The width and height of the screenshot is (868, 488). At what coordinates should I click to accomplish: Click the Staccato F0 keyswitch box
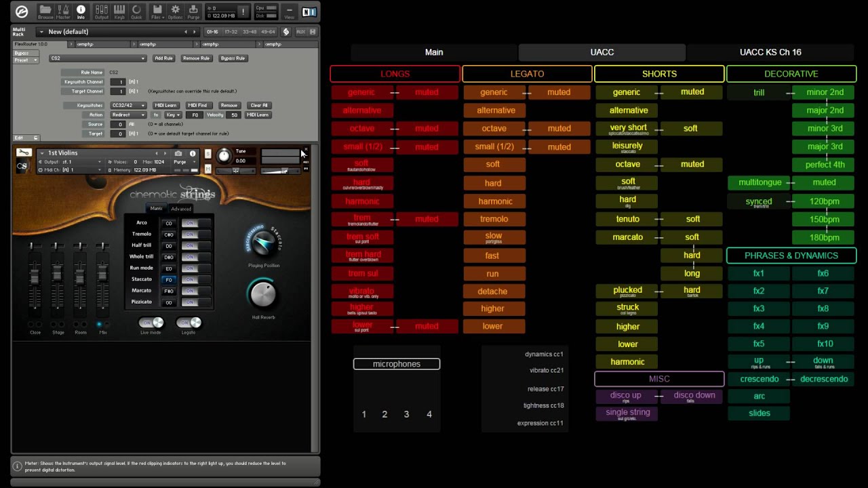(x=169, y=279)
